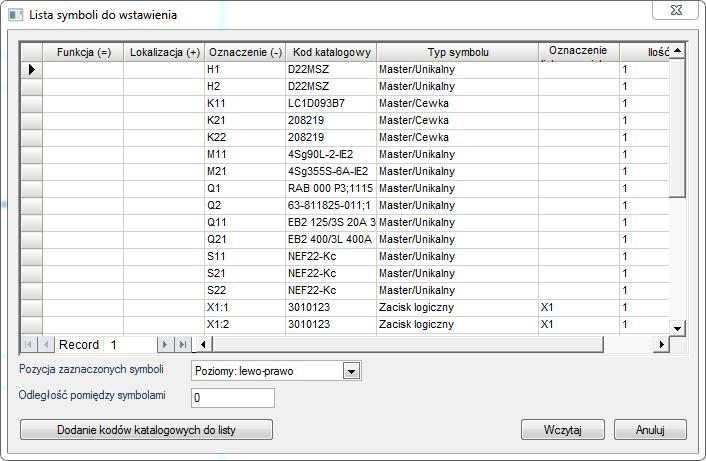Click the Kod katalogowy column header
The width and height of the screenshot is (706, 461).
point(331,52)
